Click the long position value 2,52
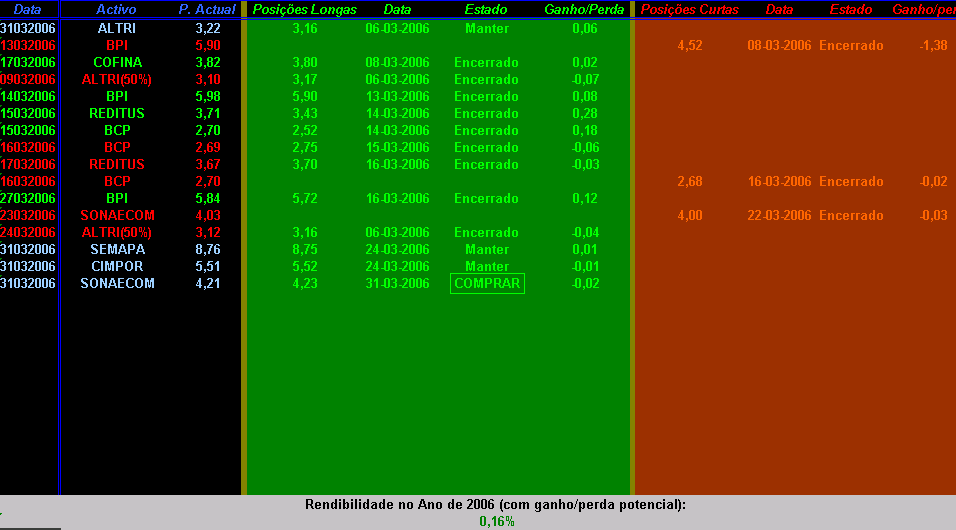 click(x=305, y=131)
